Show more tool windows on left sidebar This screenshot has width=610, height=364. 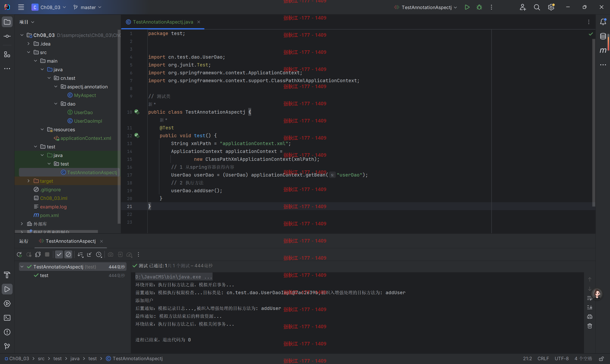7,68
